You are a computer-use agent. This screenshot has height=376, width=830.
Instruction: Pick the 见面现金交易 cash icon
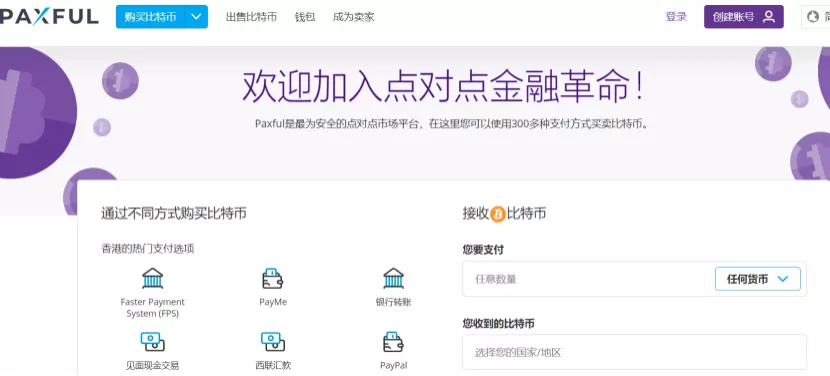[x=152, y=342]
